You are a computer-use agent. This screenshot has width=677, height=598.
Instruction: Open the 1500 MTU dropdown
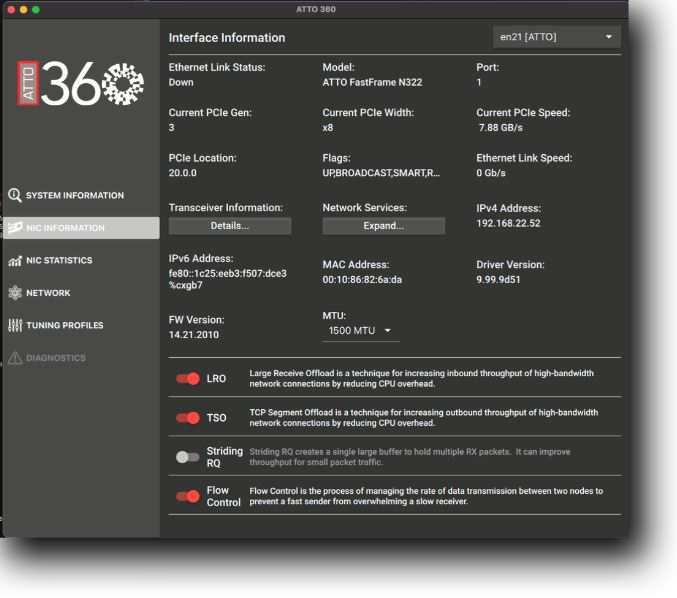[361, 331]
